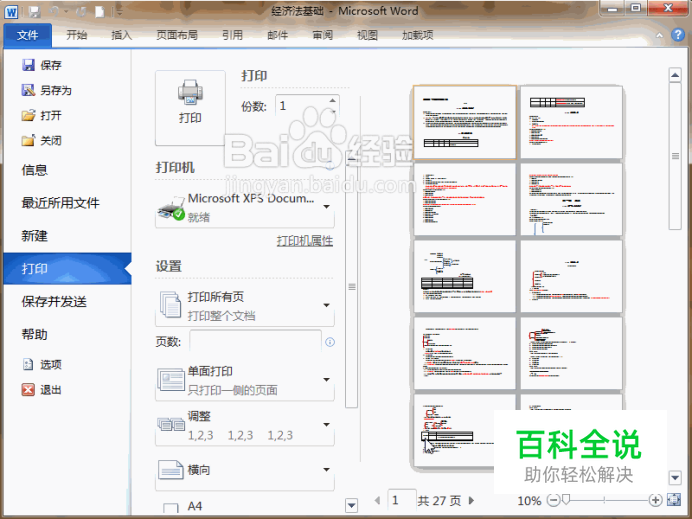Switch to the 加载项 (Add-ins) tab
Viewport: 692px width, 519px height.
(x=417, y=35)
